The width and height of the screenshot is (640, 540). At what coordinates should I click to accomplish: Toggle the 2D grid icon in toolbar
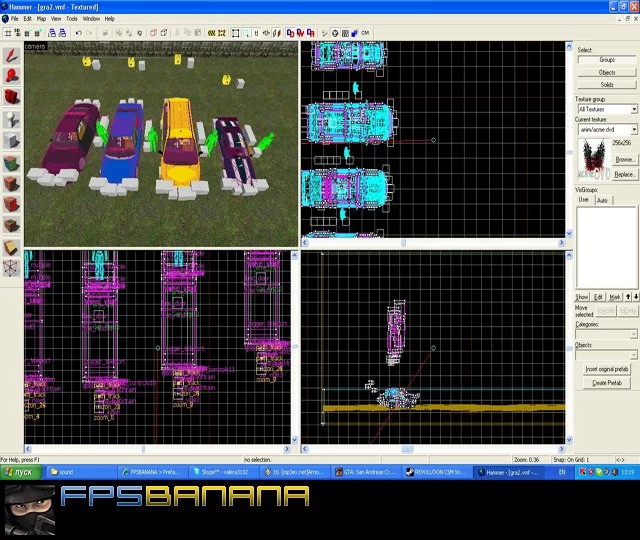pos(8,33)
